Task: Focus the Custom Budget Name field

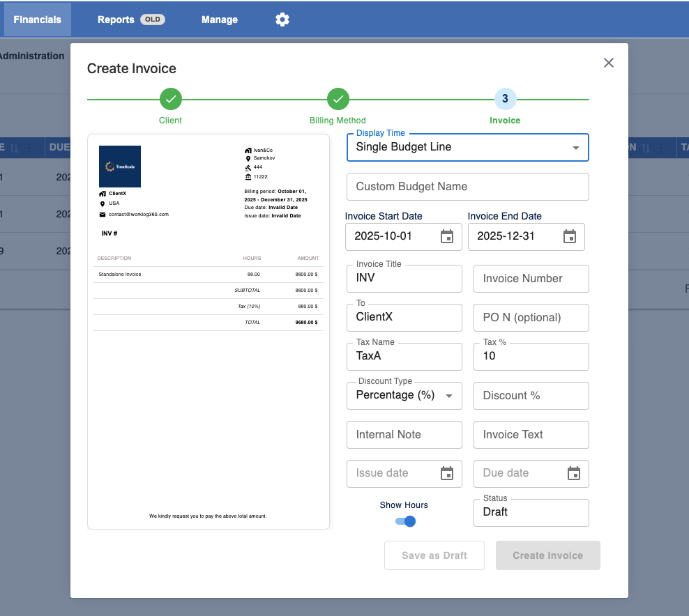Action: click(x=467, y=187)
